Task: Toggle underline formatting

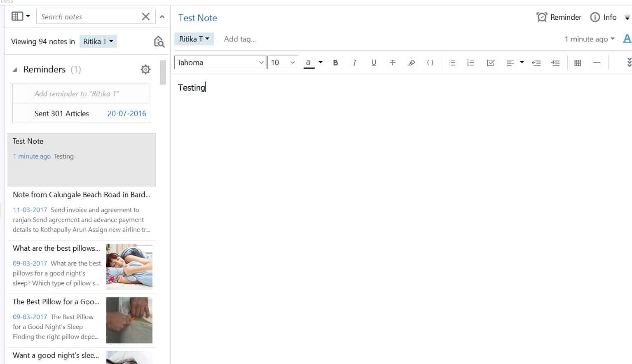Action: click(x=374, y=63)
